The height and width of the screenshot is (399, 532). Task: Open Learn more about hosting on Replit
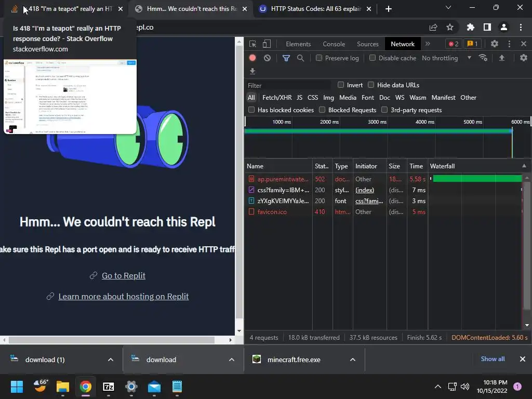[124, 296]
